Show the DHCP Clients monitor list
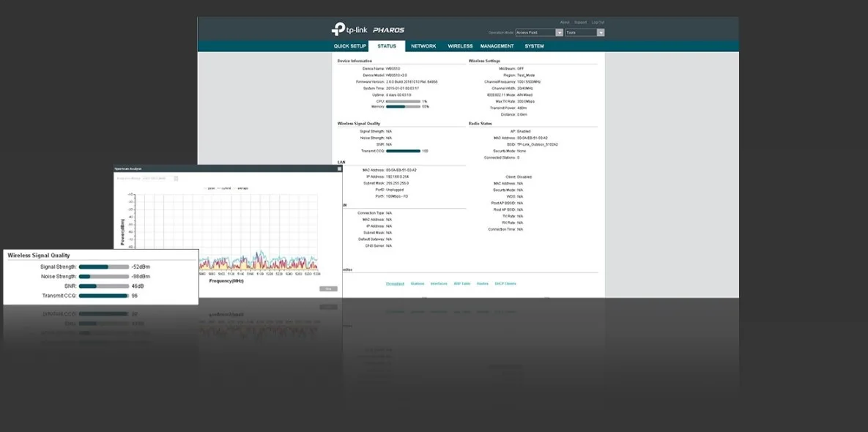Image resolution: width=868 pixels, height=432 pixels. click(x=505, y=283)
